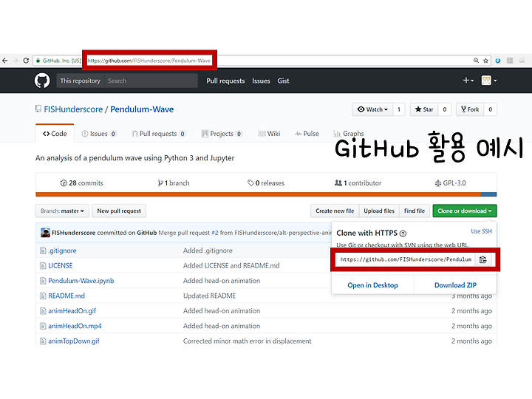Click the Create new file button
This screenshot has width=532, height=399.
click(x=335, y=211)
